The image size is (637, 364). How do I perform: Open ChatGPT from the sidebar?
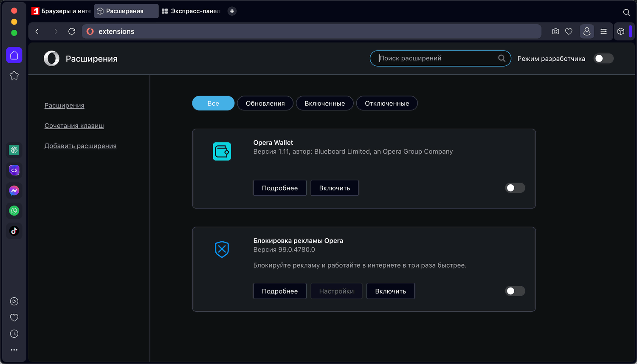tap(14, 150)
